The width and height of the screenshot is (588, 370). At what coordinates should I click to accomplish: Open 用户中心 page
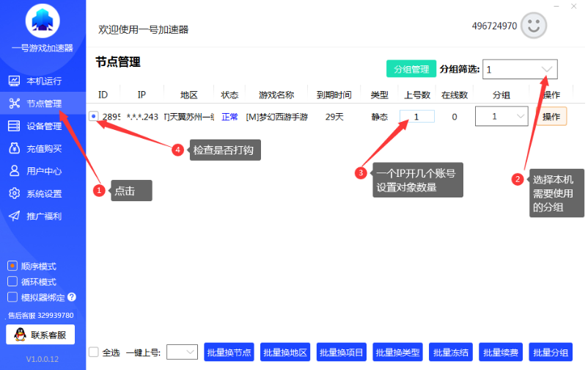[x=43, y=171]
